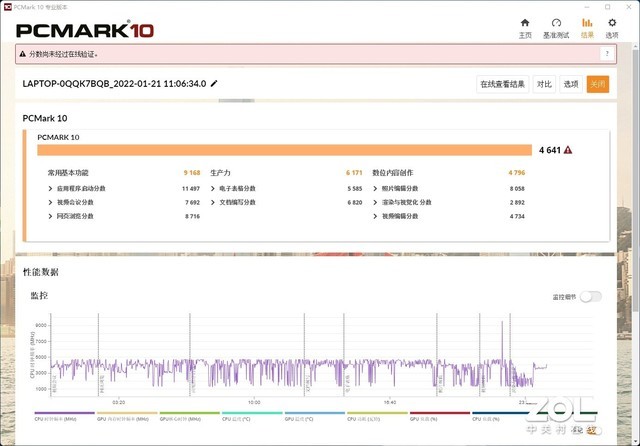
Task: Click the warning icon in the pink banner
Action: tap(22, 54)
